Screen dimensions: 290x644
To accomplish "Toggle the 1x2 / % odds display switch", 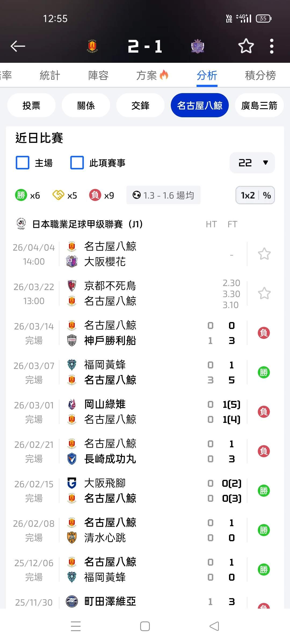I will pos(255,195).
